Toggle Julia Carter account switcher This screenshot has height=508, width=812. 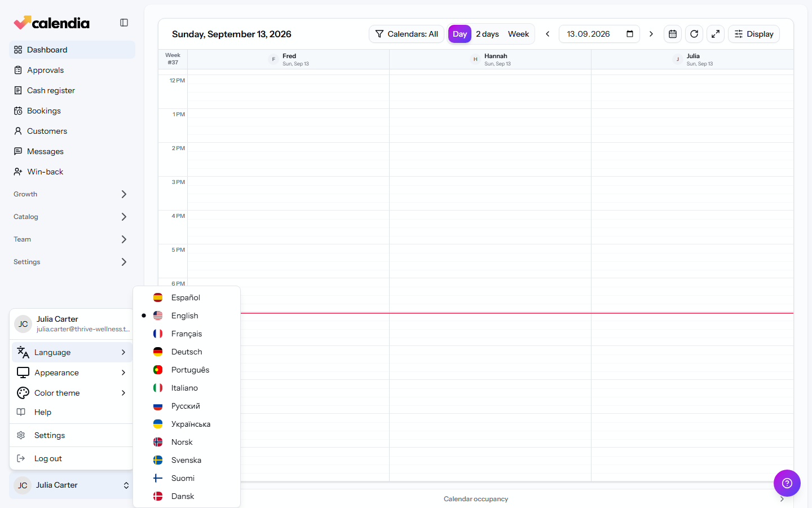[x=72, y=485]
